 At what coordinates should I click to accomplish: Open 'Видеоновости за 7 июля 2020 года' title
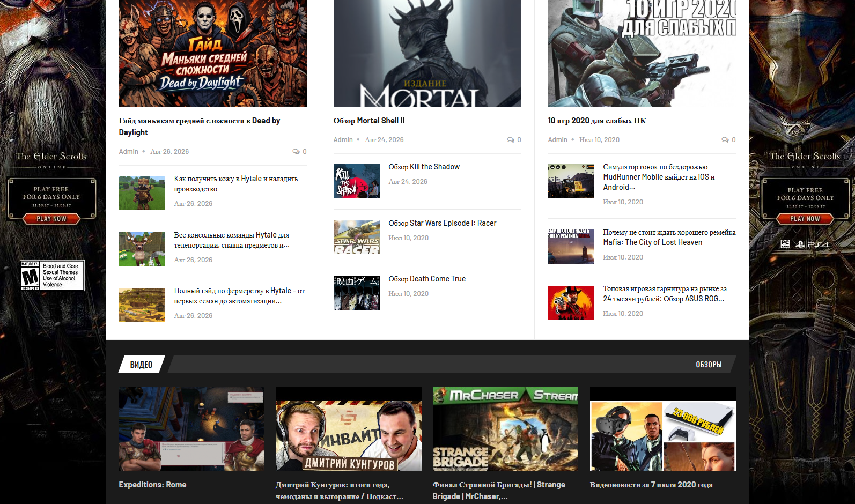click(651, 485)
